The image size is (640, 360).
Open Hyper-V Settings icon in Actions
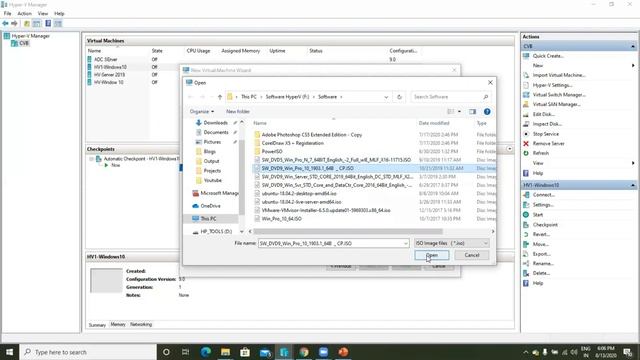click(526, 85)
